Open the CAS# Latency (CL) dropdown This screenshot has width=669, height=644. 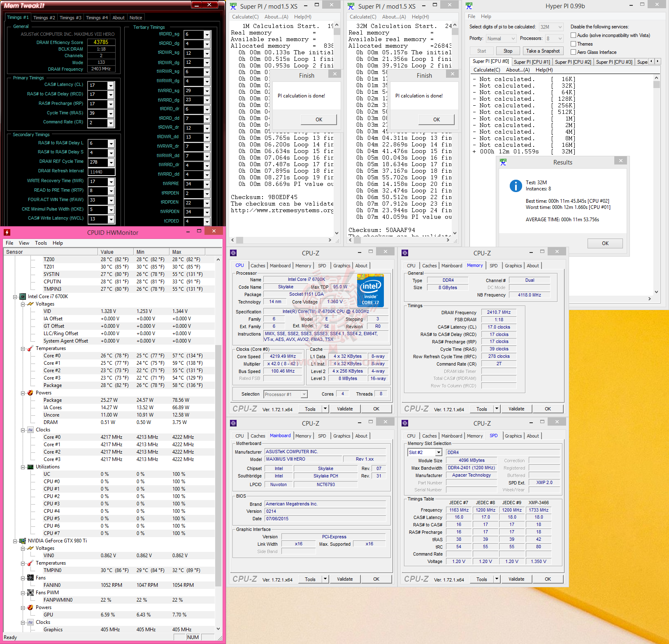coord(111,85)
